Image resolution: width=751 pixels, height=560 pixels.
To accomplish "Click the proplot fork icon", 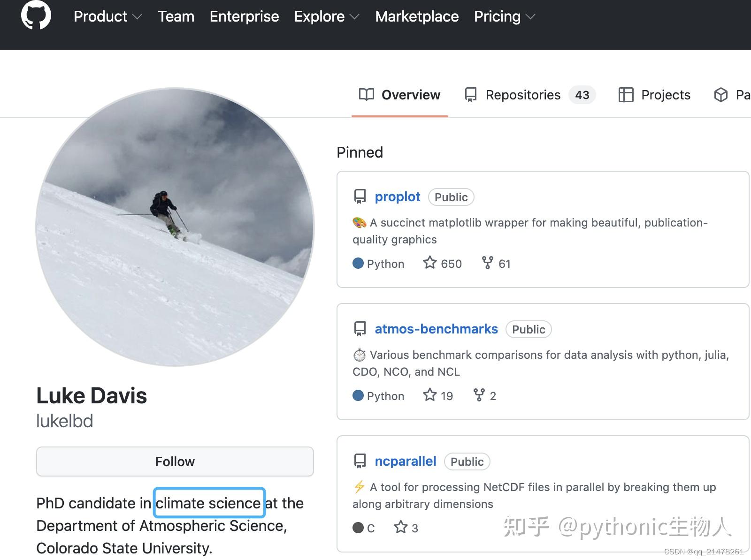I will pyautogui.click(x=488, y=263).
